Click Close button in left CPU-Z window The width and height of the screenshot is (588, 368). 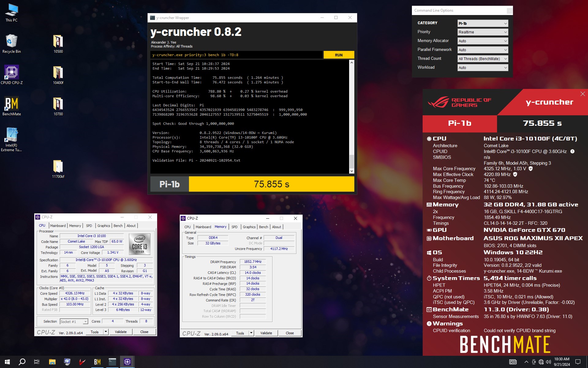(144, 332)
